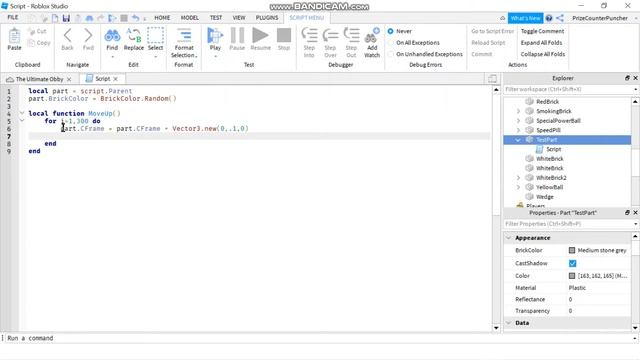Image resolution: width=640 pixels, height=360 pixels.
Task: Collapse the TestPart tree node
Action: [x=518, y=140]
